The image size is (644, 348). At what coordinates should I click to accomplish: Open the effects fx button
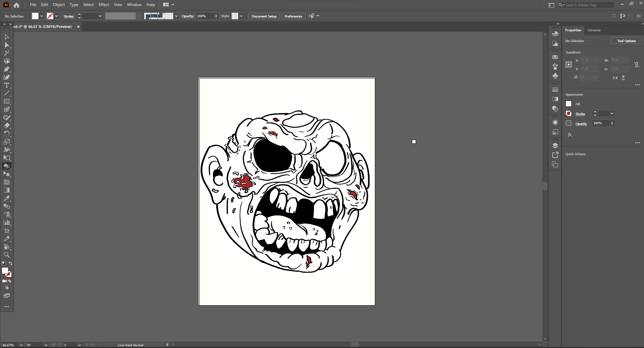[570, 135]
